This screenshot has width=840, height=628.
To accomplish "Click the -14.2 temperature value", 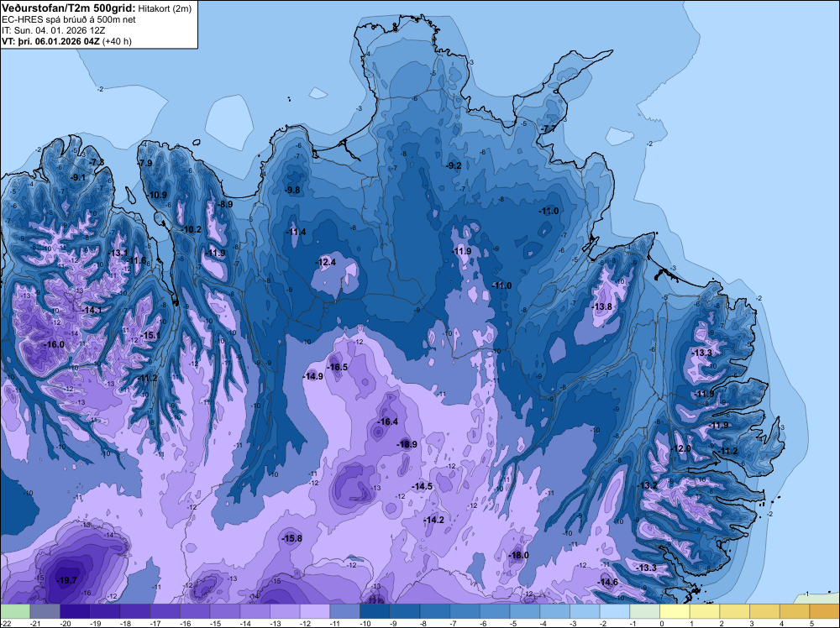I will click(x=433, y=521).
